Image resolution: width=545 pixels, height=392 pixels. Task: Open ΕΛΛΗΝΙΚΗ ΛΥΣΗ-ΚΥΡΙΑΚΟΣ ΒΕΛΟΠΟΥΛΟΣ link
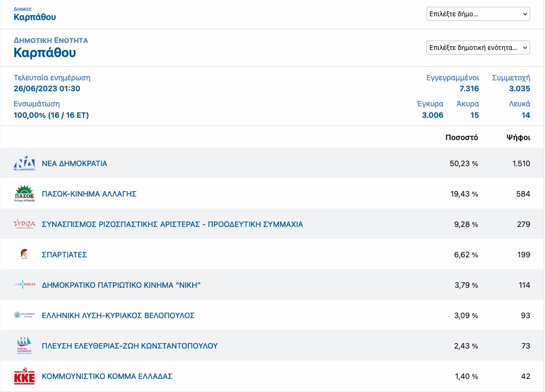tap(118, 315)
